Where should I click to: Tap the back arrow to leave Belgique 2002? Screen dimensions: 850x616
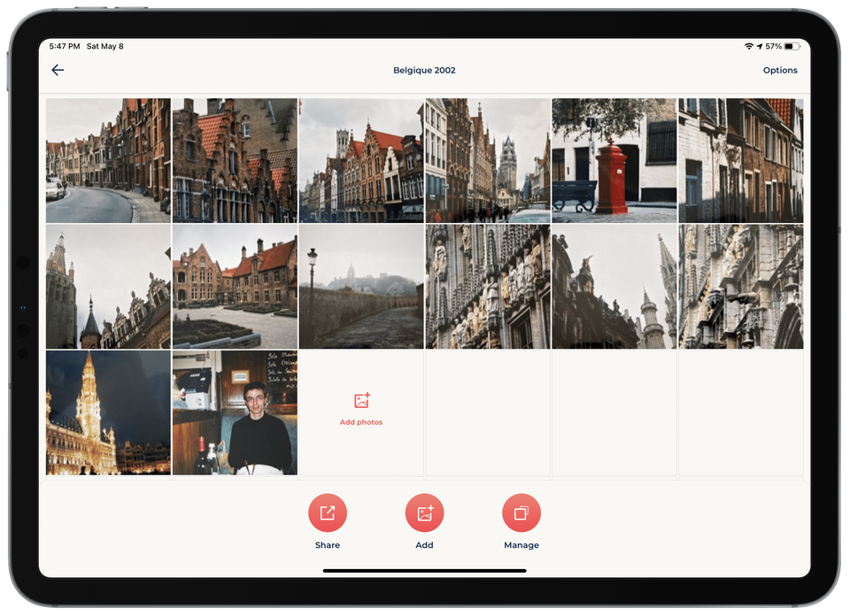coord(58,70)
